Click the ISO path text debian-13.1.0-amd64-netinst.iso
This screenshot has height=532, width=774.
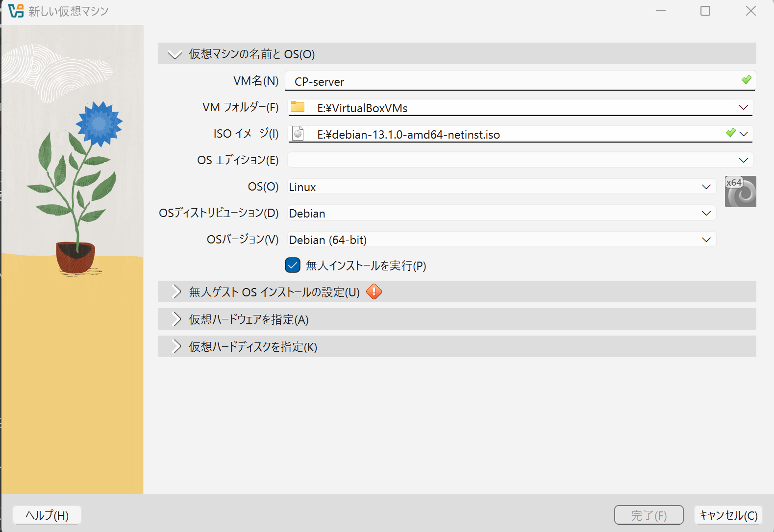point(409,135)
